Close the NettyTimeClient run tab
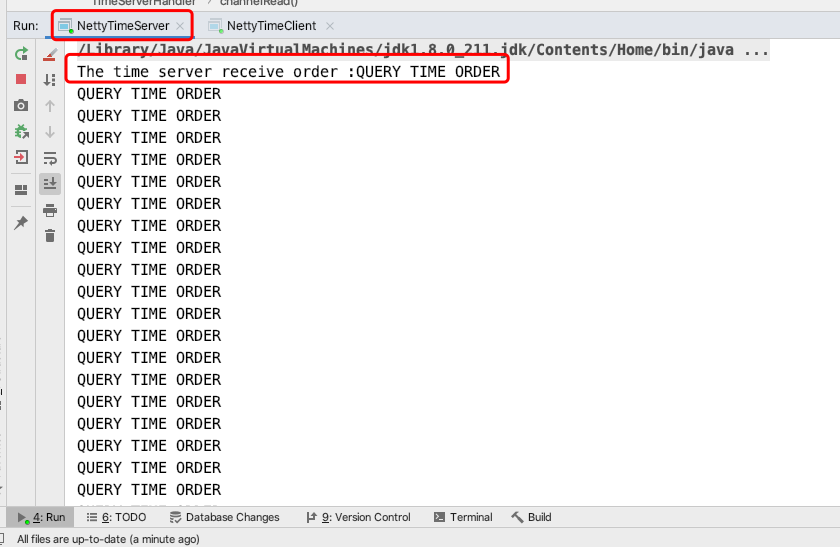 pyautogui.click(x=330, y=26)
